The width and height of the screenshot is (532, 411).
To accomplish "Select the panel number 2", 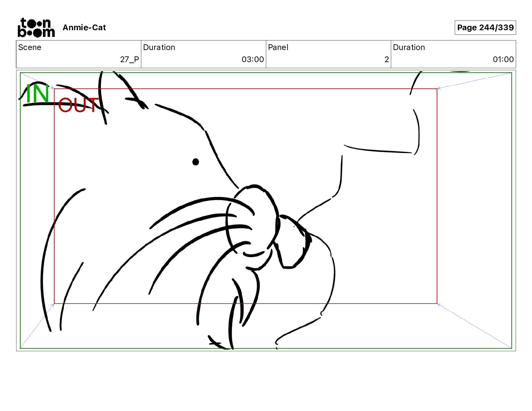I will (387, 59).
